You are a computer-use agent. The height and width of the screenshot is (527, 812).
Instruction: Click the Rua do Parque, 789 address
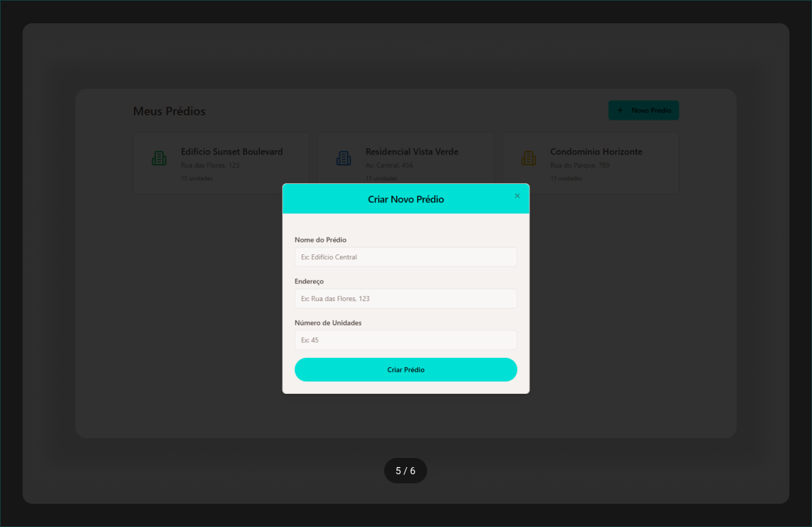click(x=580, y=166)
